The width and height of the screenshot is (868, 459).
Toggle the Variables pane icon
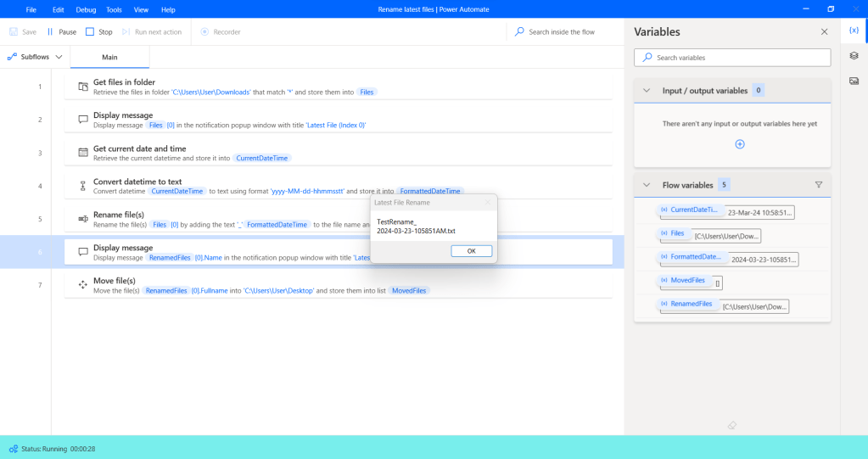click(854, 30)
